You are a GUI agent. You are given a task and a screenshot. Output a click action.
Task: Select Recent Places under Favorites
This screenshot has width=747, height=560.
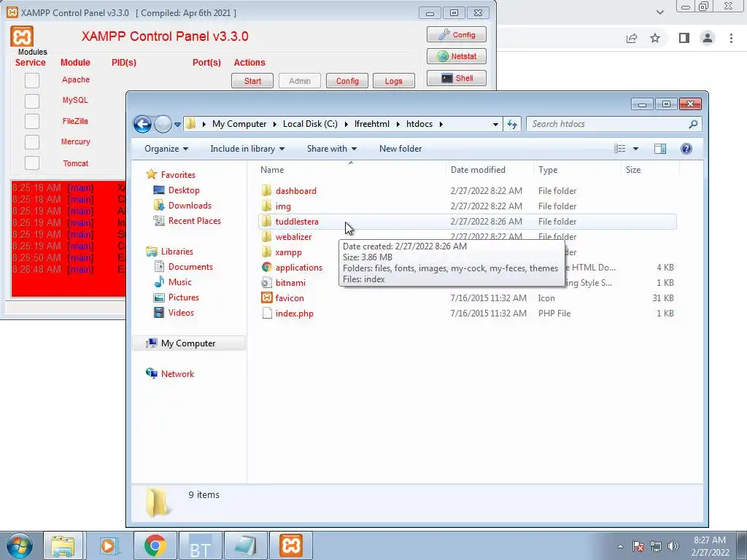(194, 220)
